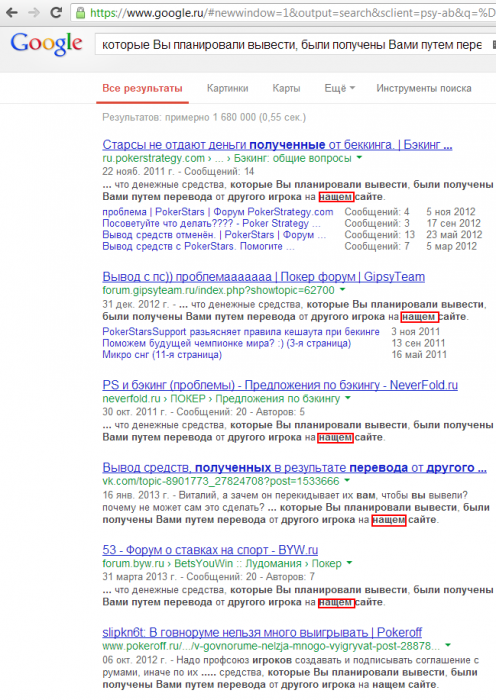Open sublink Вывод средств с PokerStars. Помогите
The image size is (496, 700).
(198, 246)
